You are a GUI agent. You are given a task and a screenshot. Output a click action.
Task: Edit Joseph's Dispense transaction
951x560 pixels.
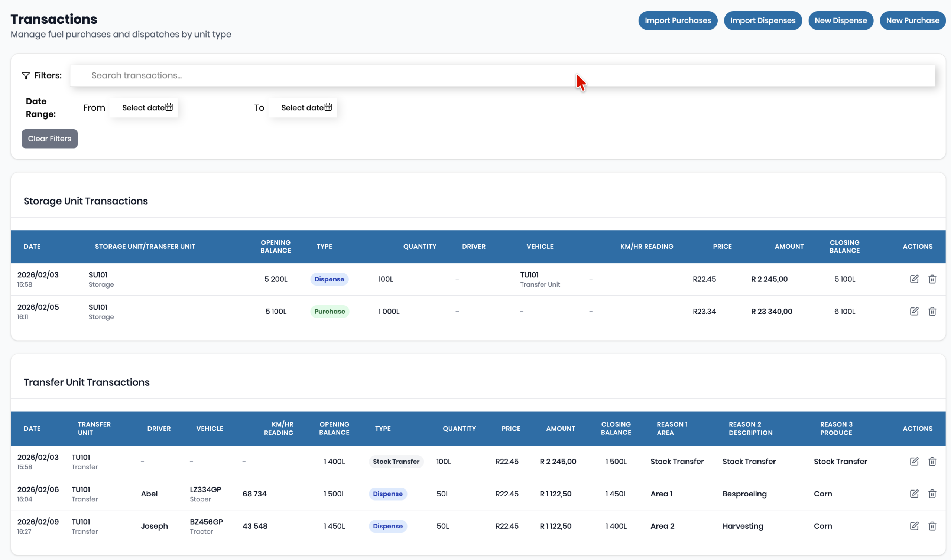click(x=914, y=526)
